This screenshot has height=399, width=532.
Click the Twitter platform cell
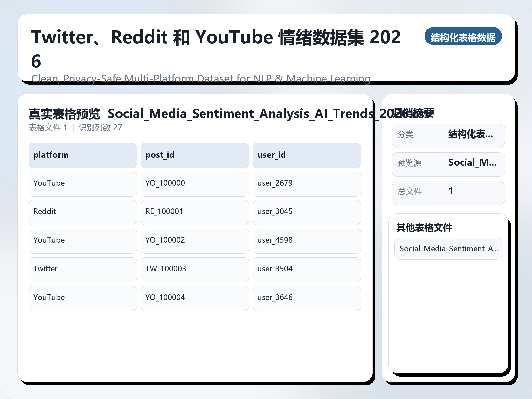[x=82, y=269]
